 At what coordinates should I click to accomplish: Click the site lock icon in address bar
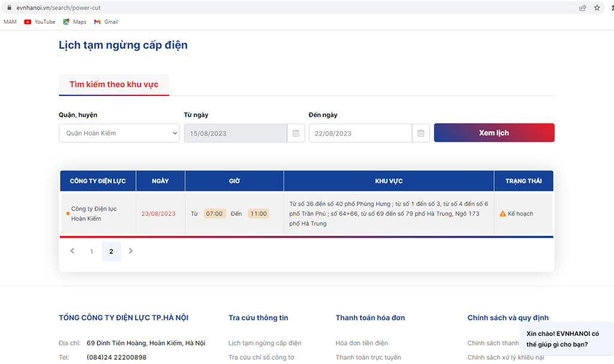click(x=10, y=7)
